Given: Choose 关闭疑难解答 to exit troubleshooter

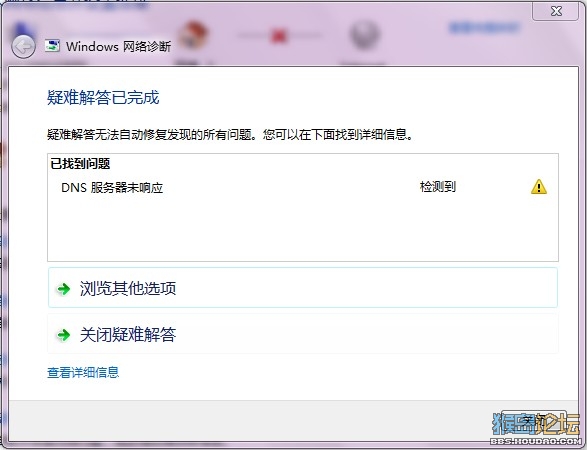Looking at the screenshot, I should click(x=303, y=334).
